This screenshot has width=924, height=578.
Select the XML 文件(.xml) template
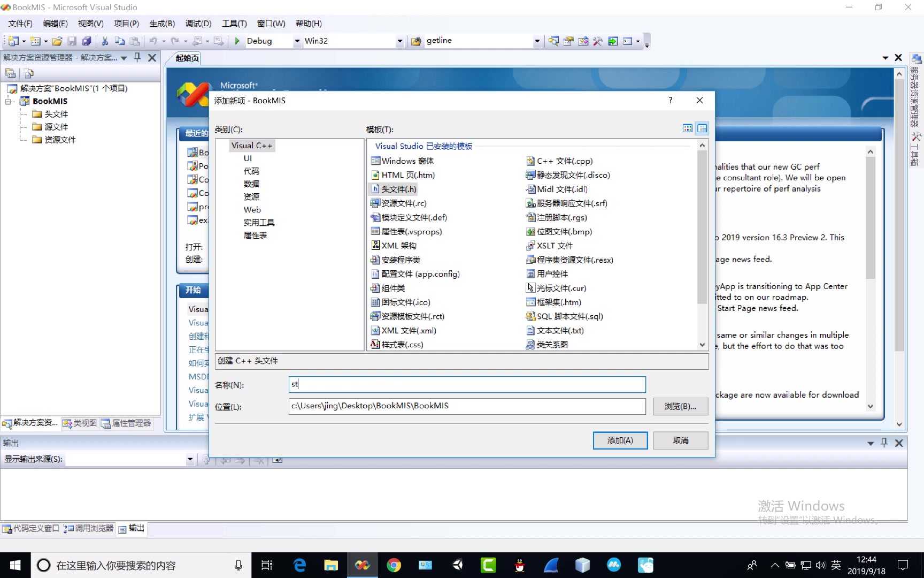click(x=404, y=331)
